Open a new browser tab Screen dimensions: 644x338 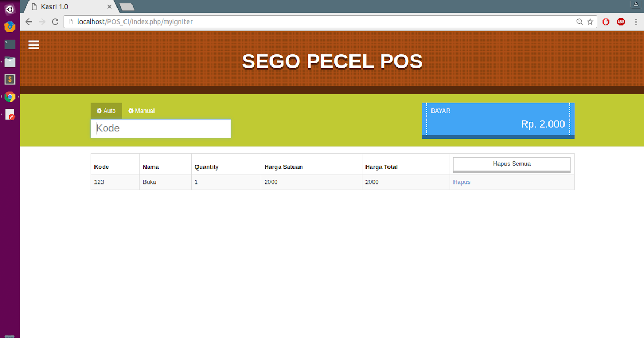tap(127, 7)
